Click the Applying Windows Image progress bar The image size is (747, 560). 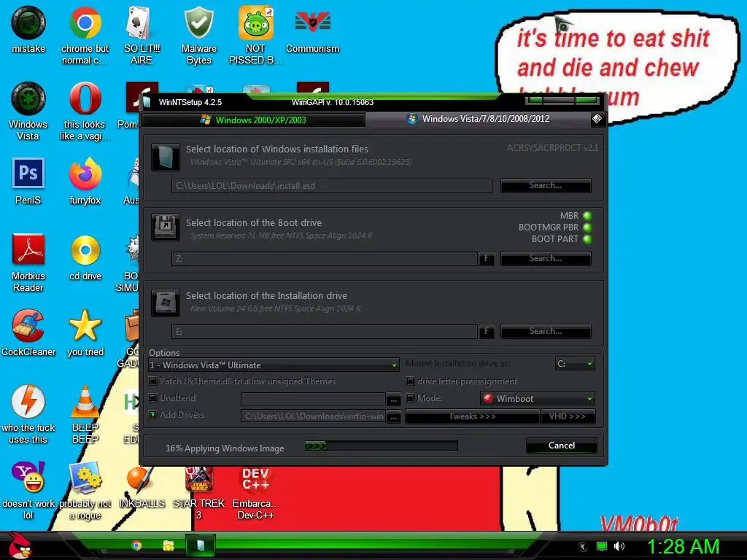coord(381,446)
